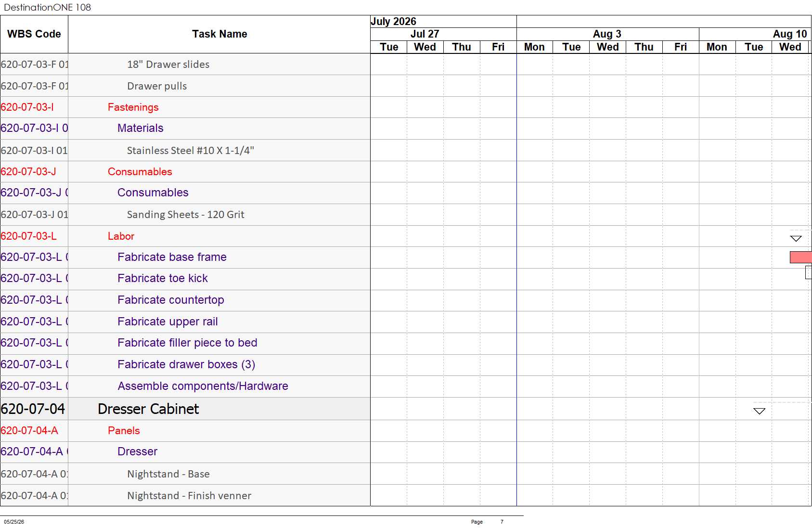Select the Task Name column header
This screenshot has height=528, width=812.
219,34
